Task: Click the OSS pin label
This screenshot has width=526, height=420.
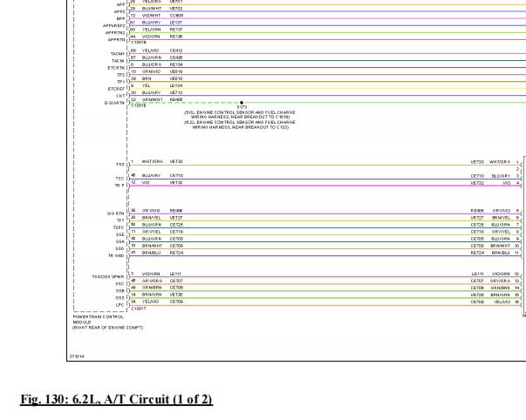Action: pyautogui.click(x=120, y=298)
